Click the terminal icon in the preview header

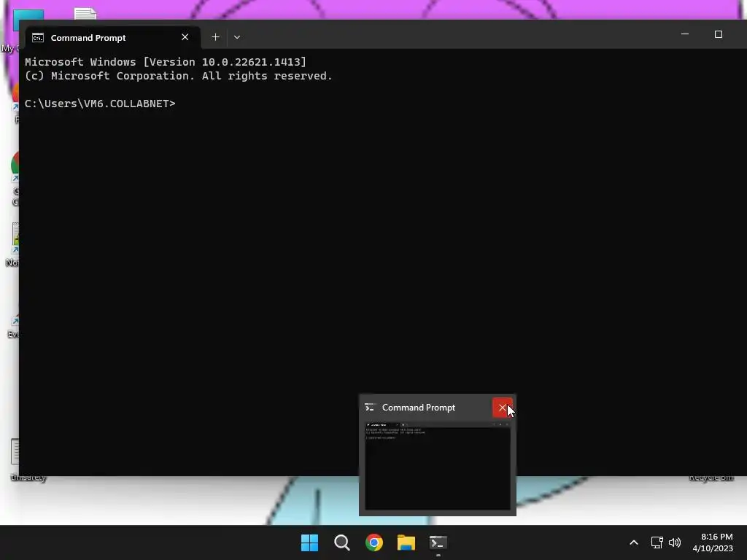pyautogui.click(x=370, y=408)
